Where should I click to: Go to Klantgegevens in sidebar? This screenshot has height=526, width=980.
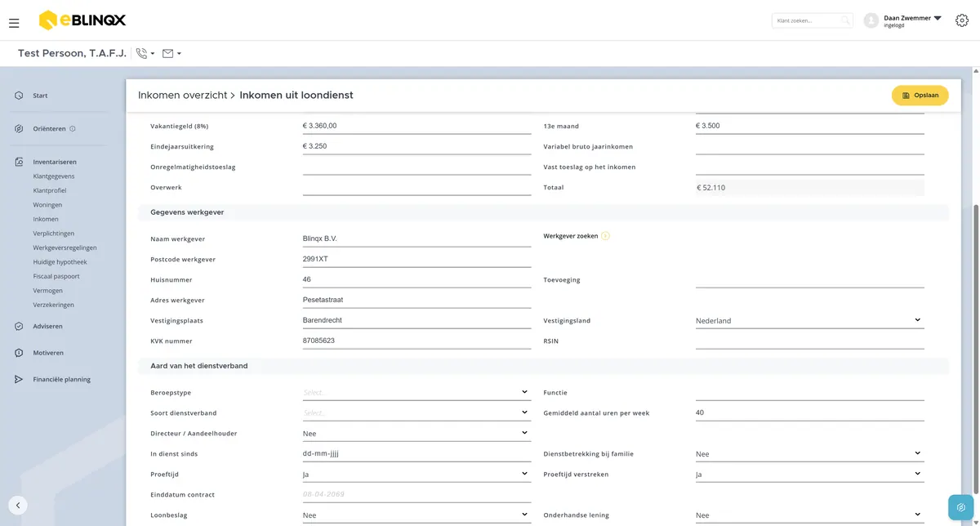pos(54,176)
